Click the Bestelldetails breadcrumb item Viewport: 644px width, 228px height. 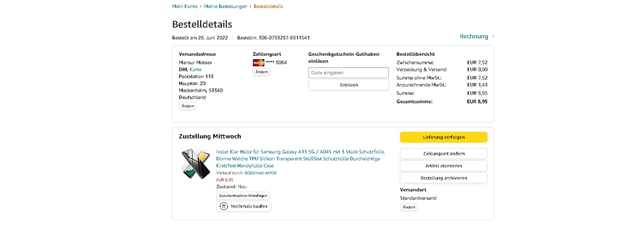pos(268,7)
